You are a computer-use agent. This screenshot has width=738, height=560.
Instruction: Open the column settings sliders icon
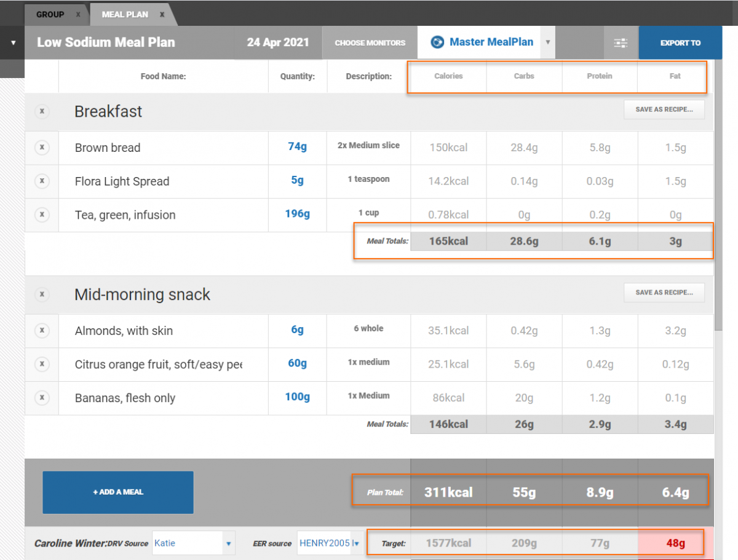621,43
